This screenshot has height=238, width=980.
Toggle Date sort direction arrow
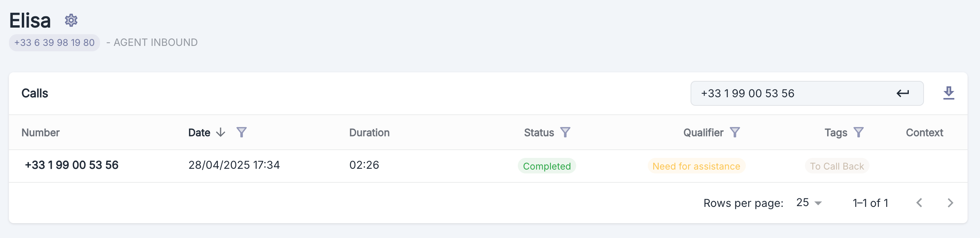pyautogui.click(x=221, y=133)
